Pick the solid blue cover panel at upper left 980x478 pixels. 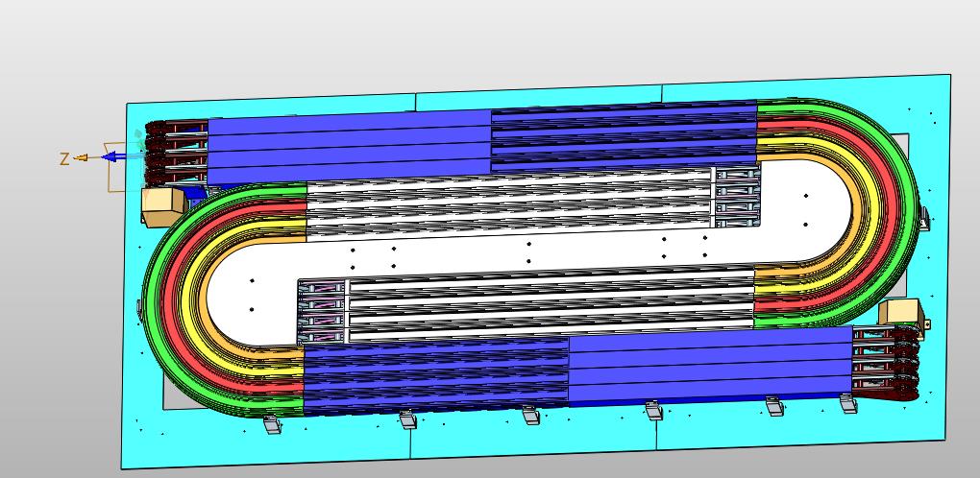(349, 147)
